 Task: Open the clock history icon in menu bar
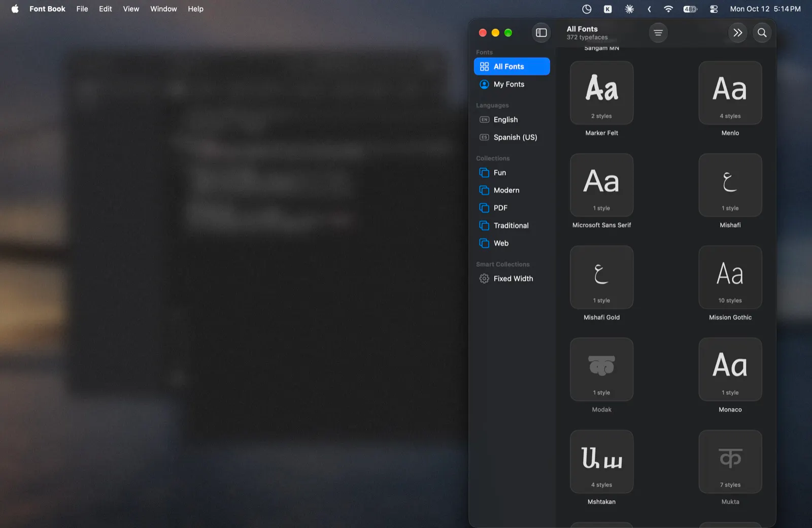(587, 9)
